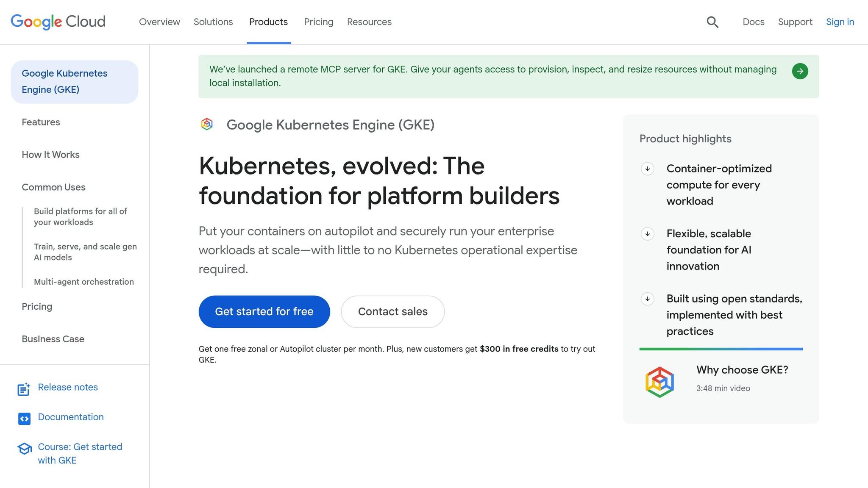This screenshot has height=488, width=868.
Task: Click the 3:48 min video label
Action: pyautogui.click(x=723, y=388)
